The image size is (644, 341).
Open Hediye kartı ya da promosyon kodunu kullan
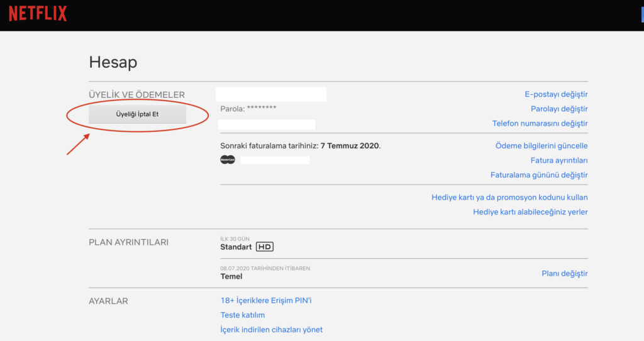pos(509,197)
